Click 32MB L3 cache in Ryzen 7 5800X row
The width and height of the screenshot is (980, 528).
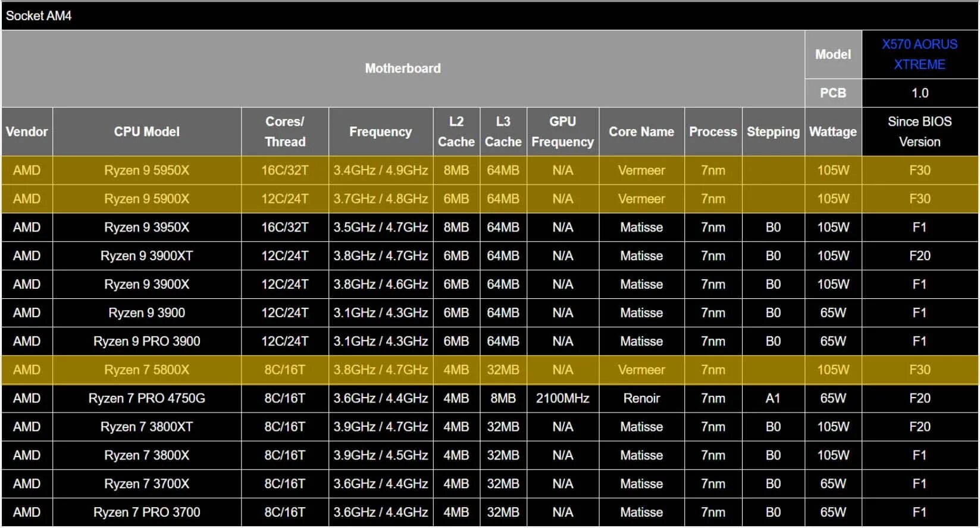503,370
